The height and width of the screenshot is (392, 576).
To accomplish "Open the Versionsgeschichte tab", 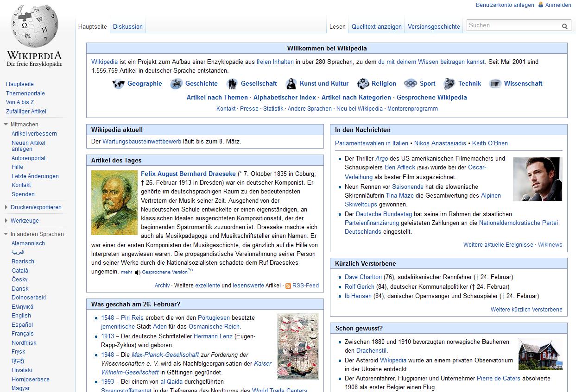I will coord(434,26).
